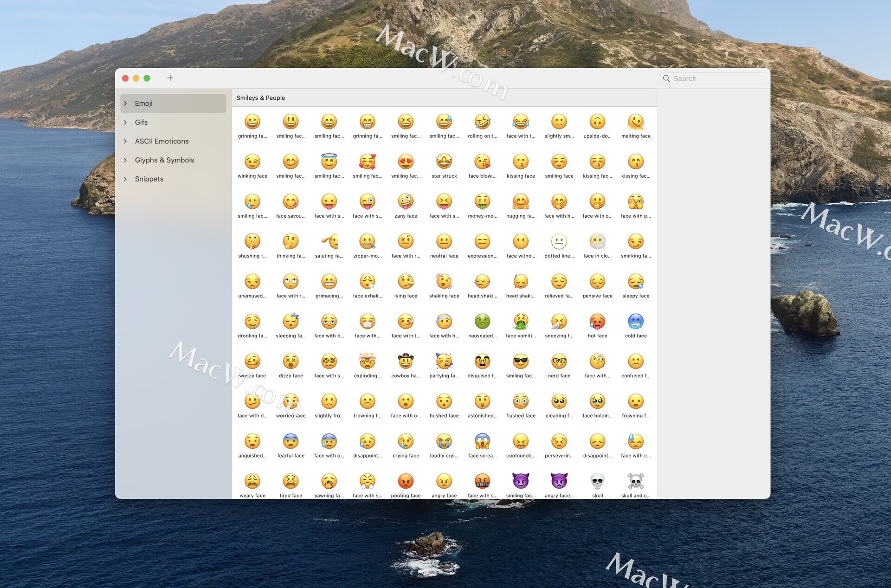Viewport: 891px width, 588px height.
Task: Expand the Emoji category chevron
Action: (x=125, y=103)
